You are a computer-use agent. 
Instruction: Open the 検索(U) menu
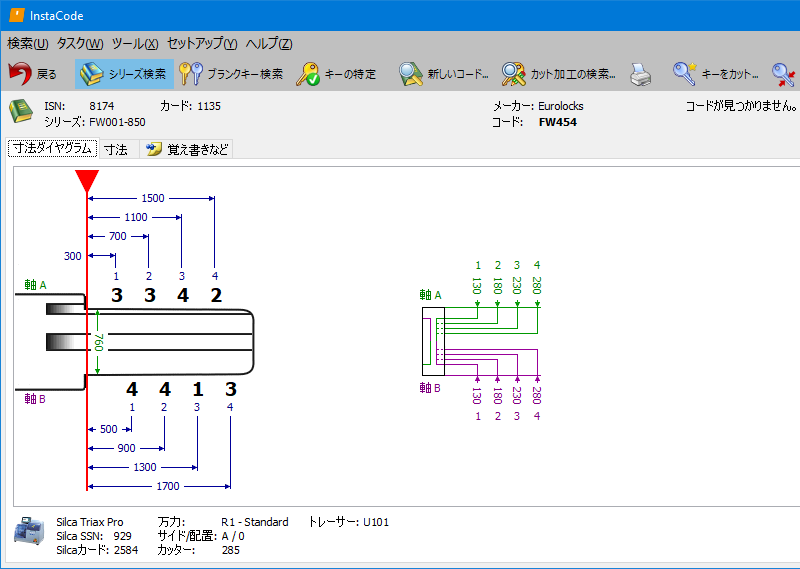[x=27, y=43]
